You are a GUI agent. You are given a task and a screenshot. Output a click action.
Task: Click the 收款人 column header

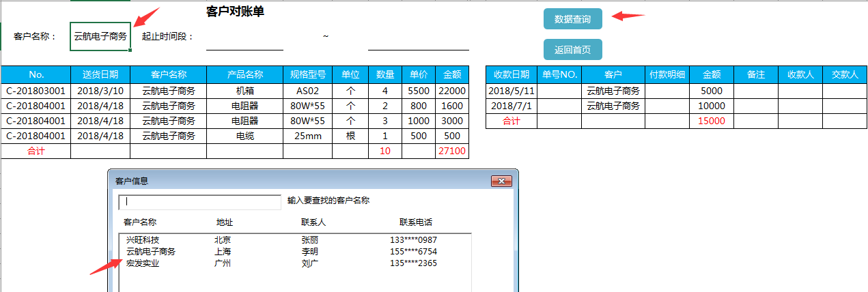(800, 74)
